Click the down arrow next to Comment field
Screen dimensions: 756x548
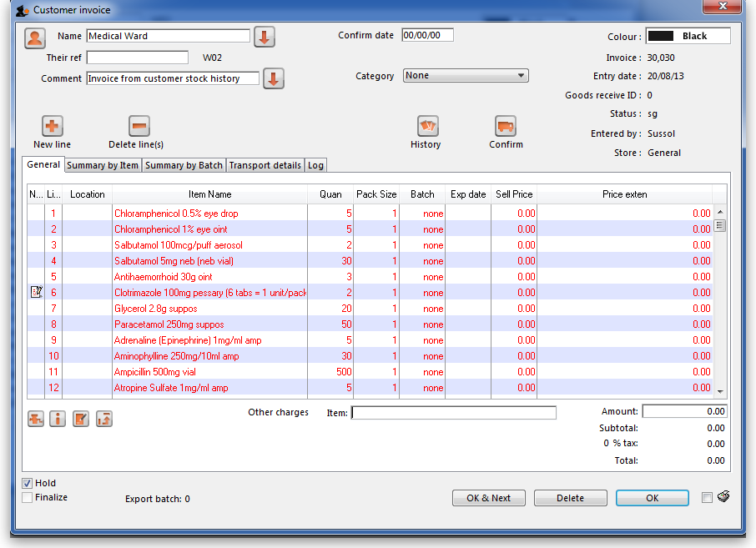274,79
